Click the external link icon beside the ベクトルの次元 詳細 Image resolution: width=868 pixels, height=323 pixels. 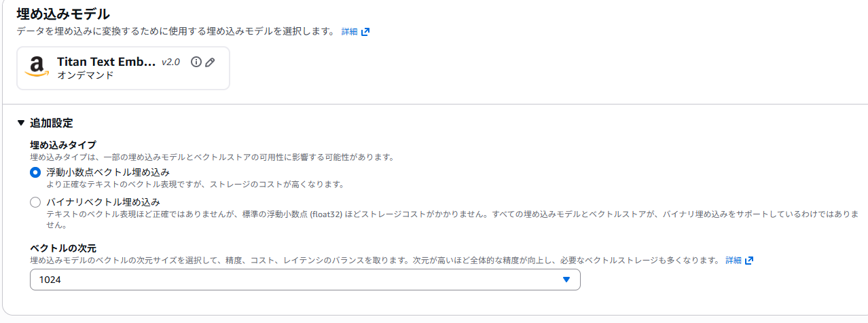pyautogui.click(x=749, y=261)
